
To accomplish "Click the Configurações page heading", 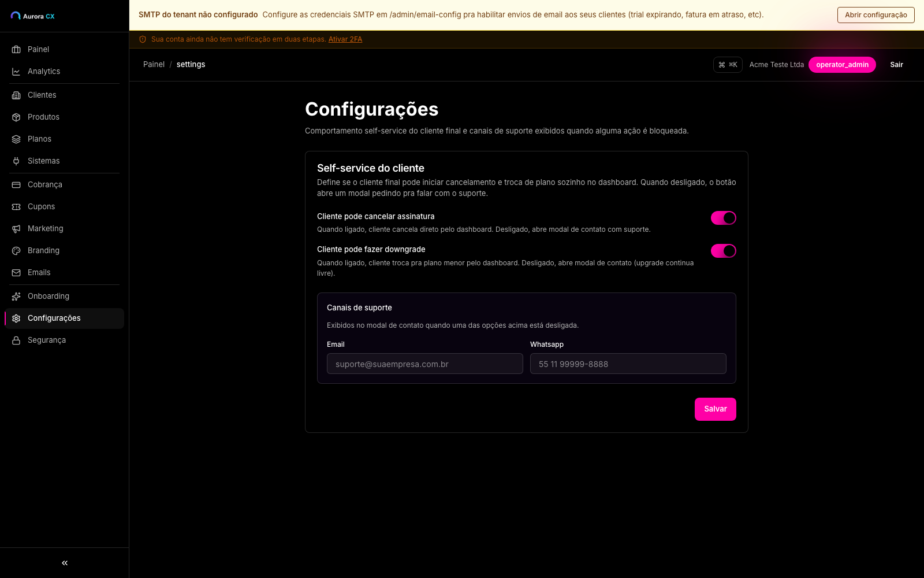I will point(371,109).
